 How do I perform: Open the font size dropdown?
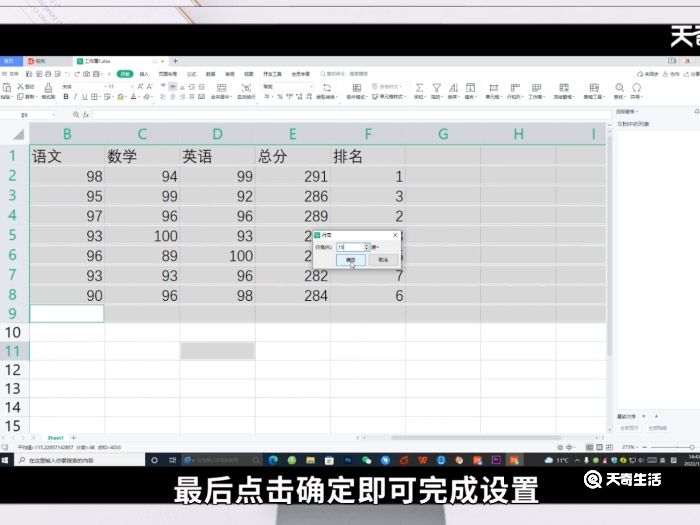(x=132, y=86)
